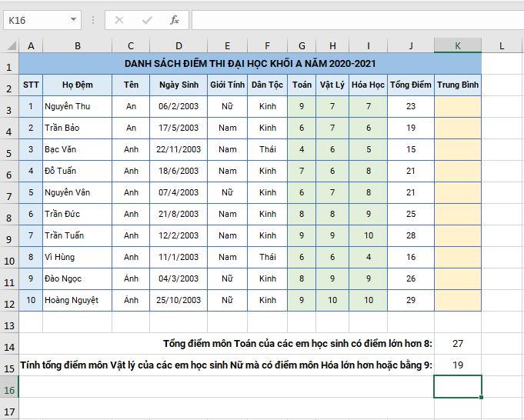Viewport: 524px width, 420px height.
Task: Click the Enter checkmark formula bar icon
Action: pos(147,20)
